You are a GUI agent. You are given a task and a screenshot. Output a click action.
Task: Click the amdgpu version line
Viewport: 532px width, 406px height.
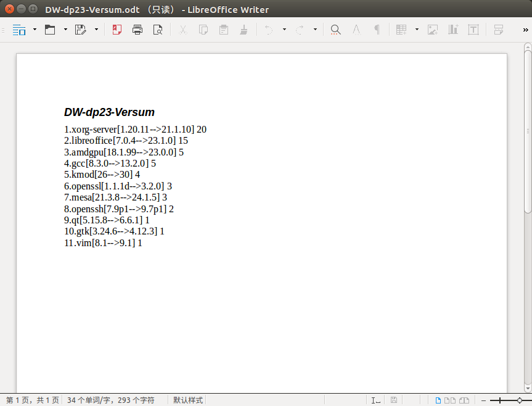[x=124, y=152]
